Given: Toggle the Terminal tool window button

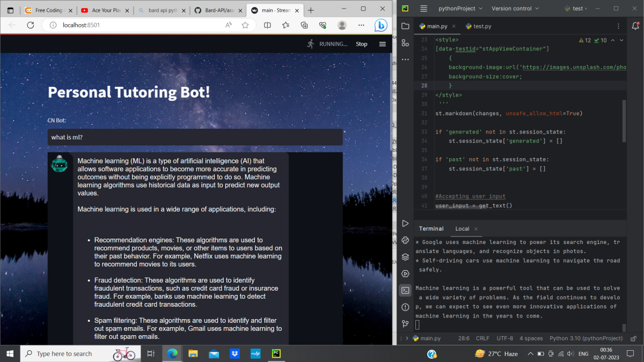Looking at the screenshot, I should pyautogui.click(x=405, y=290).
